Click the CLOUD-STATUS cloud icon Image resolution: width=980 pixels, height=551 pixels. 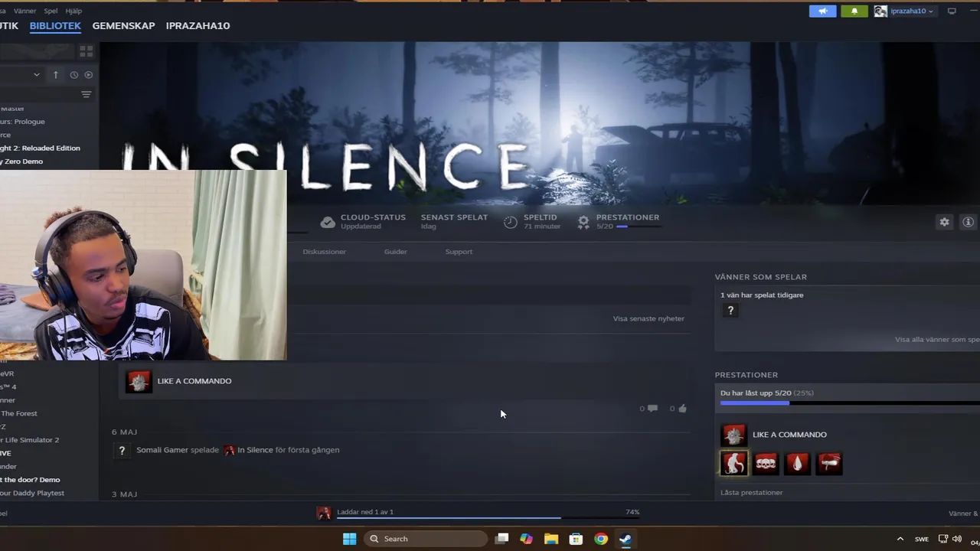point(328,222)
